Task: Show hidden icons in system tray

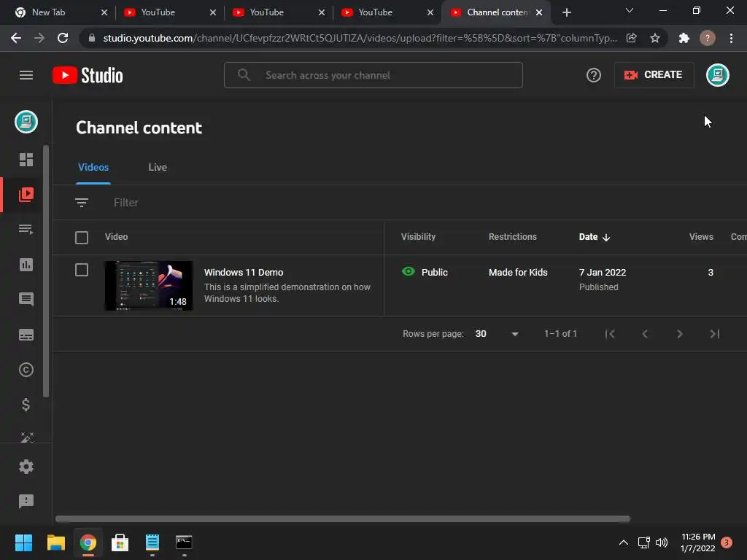Action: (x=623, y=542)
